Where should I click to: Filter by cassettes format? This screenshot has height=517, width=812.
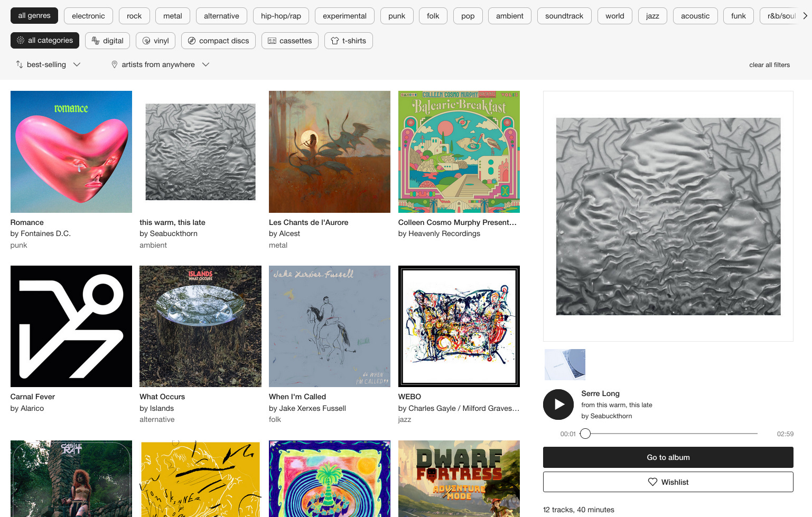tap(290, 41)
